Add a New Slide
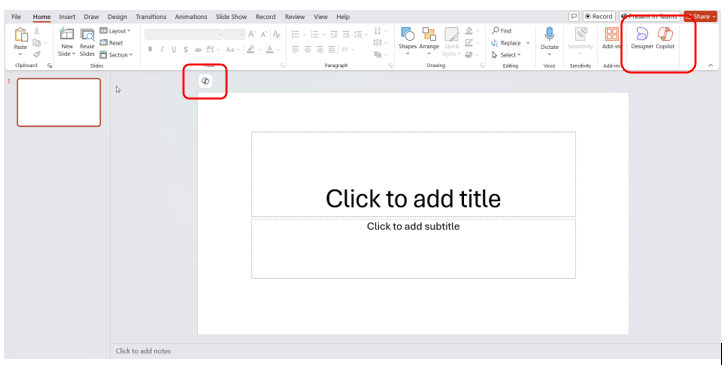Image resolution: width=728 pixels, height=368 pixels. 67,42
